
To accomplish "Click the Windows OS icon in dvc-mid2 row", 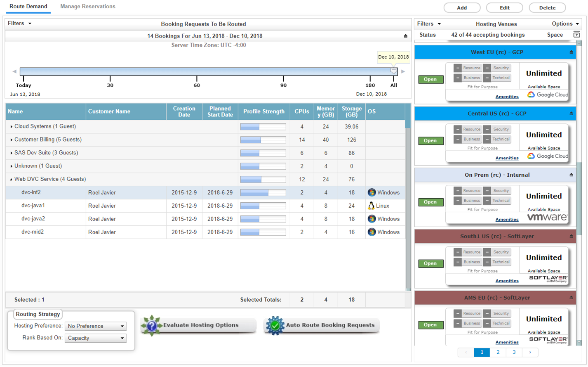I will (x=372, y=232).
